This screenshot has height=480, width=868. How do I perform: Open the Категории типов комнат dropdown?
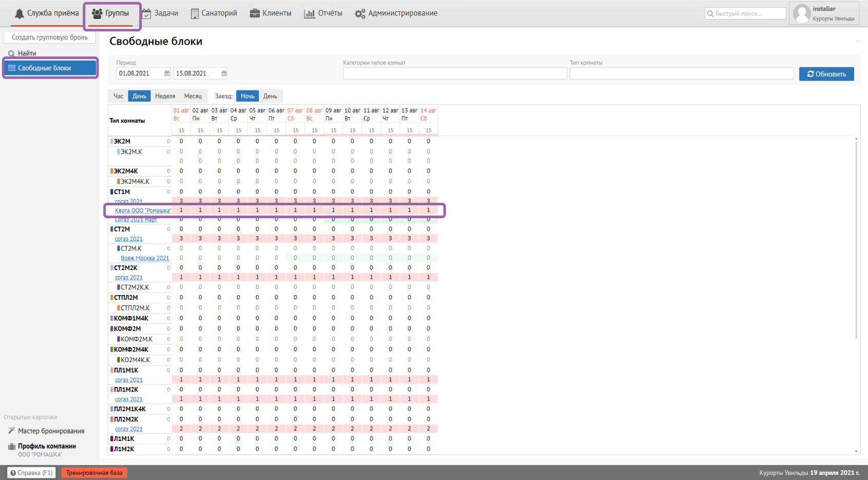454,73
